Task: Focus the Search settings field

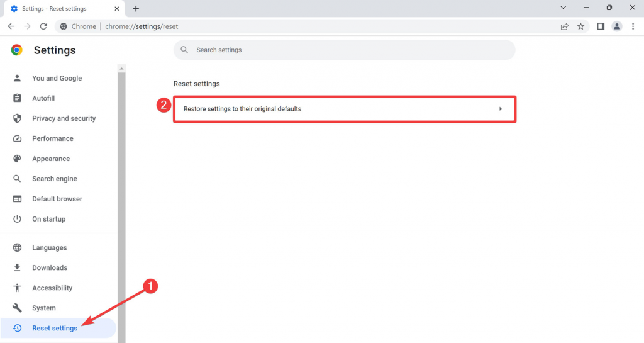Action: pyautogui.click(x=344, y=50)
